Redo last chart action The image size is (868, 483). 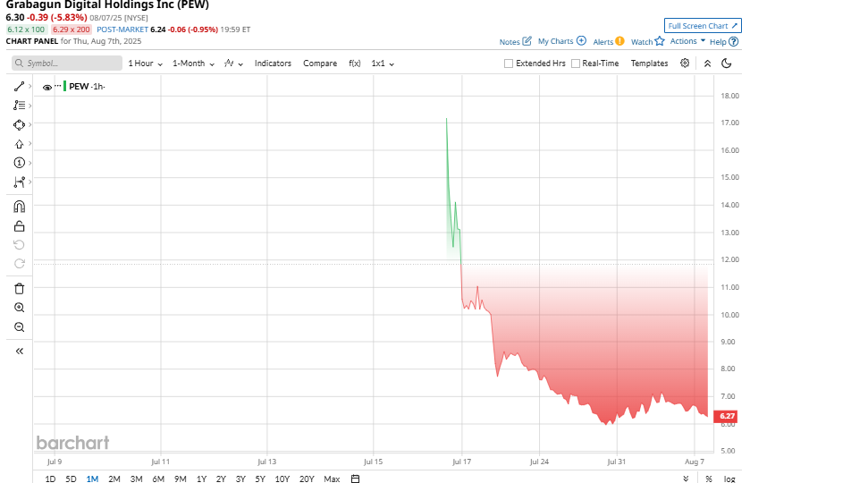[x=20, y=264]
